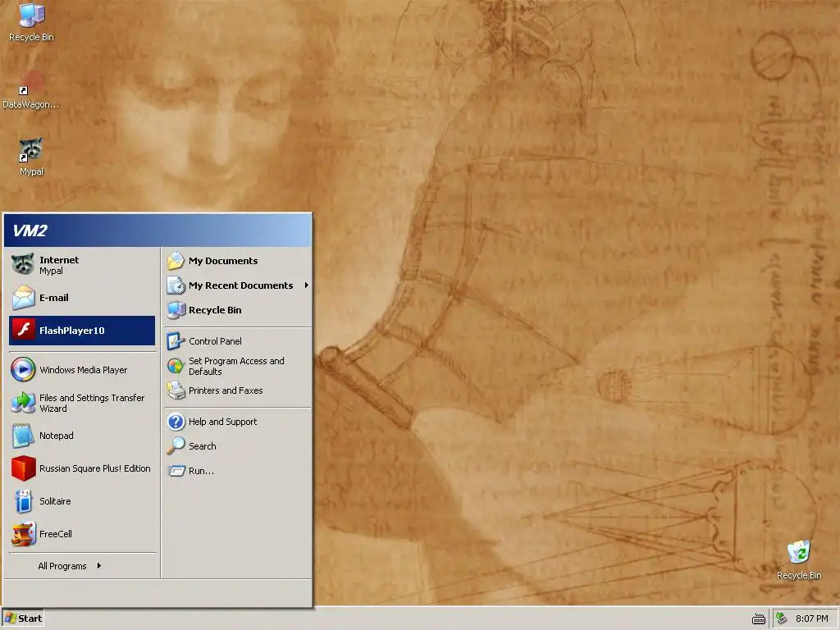Click the My Recent Documents icon
The image size is (840, 630).
point(176,285)
